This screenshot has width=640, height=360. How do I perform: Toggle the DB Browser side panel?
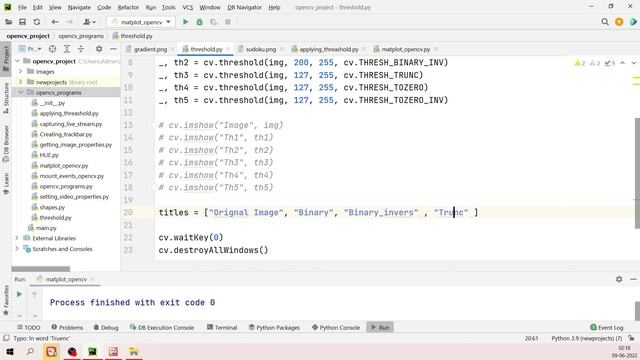tap(6, 143)
